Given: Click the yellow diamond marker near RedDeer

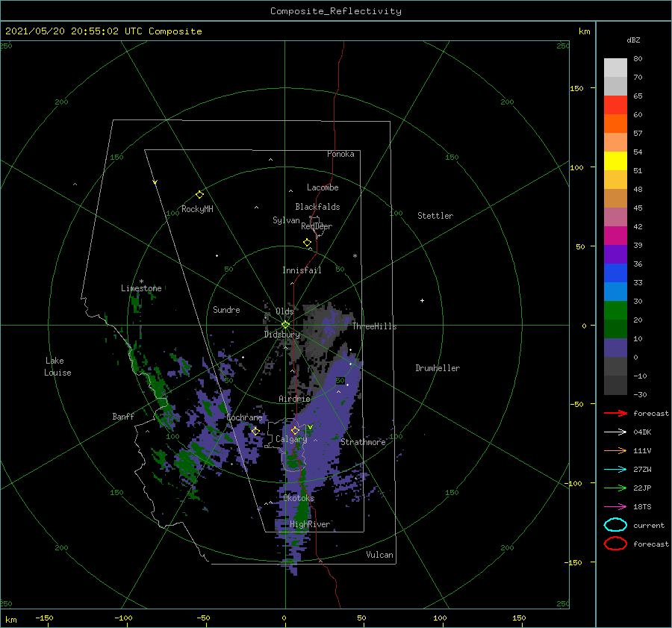Looking at the screenshot, I should click(x=308, y=243).
